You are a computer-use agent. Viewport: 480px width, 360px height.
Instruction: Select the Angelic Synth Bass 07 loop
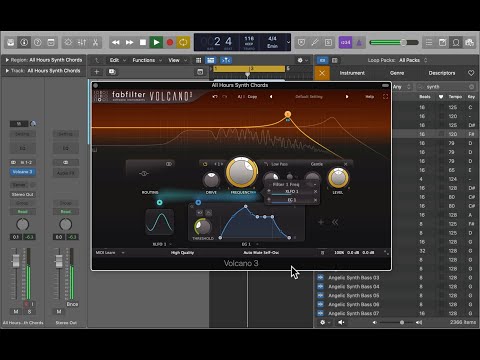pyautogui.click(x=353, y=313)
